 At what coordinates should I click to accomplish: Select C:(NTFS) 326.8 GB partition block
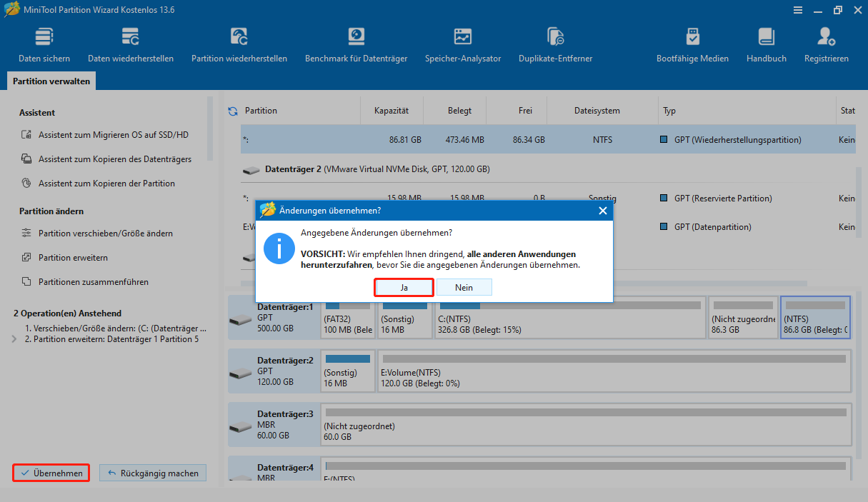(x=569, y=317)
